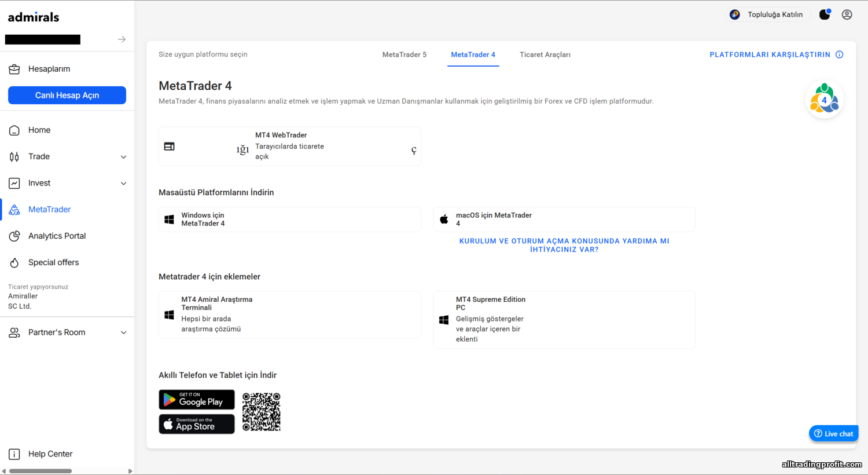Expand the Invest menu chevron
This screenshot has height=475, width=868.
coord(123,184)
